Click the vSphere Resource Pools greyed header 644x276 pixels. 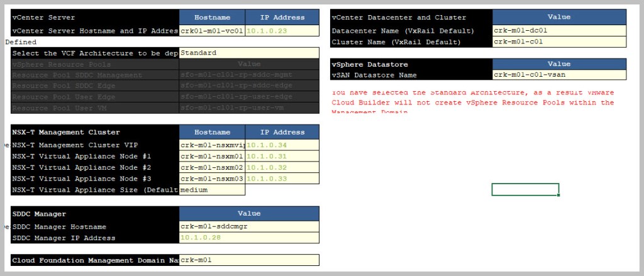click(x=95, y=64)
